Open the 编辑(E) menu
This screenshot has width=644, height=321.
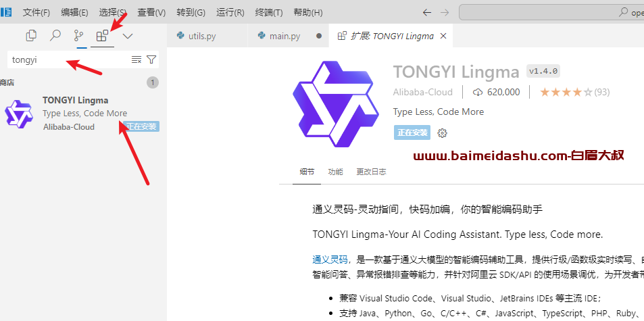point(74,12)
